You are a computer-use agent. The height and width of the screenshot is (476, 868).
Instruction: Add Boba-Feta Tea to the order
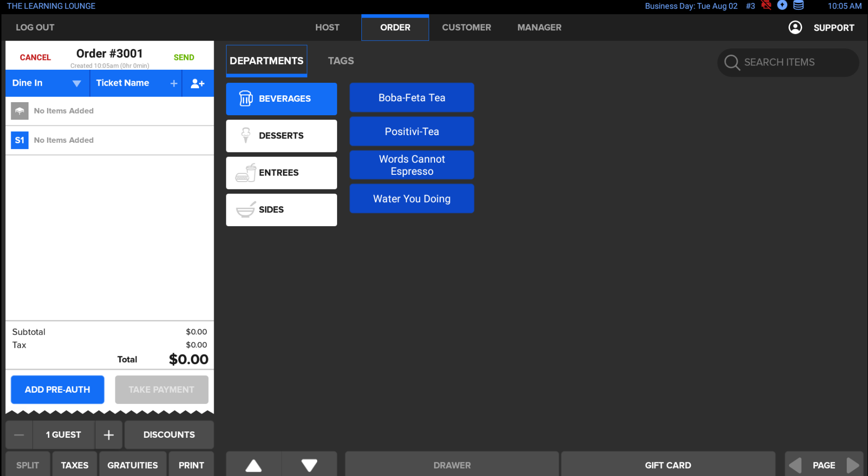(x=412, y=98)
